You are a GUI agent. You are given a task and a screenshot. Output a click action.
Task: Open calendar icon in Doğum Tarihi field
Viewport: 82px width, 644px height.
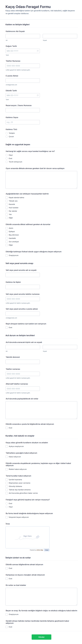click(x=38, y=51)
